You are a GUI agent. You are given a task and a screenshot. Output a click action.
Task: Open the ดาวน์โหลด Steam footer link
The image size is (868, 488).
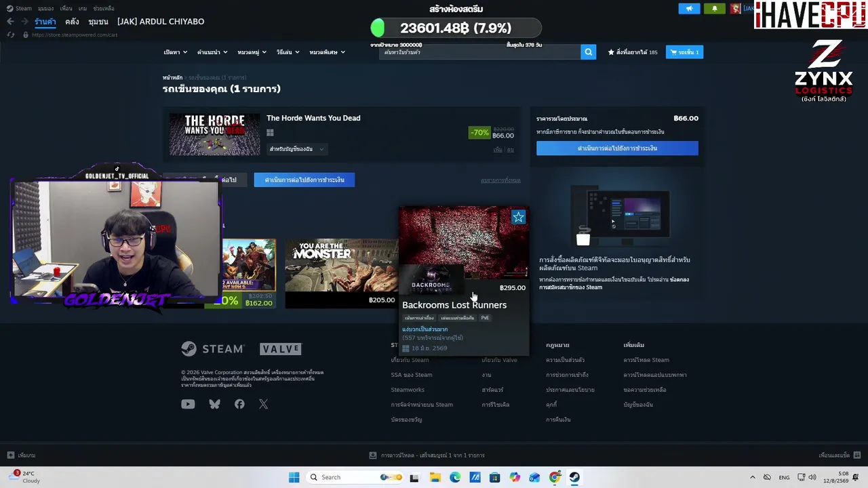click(646, 360)
